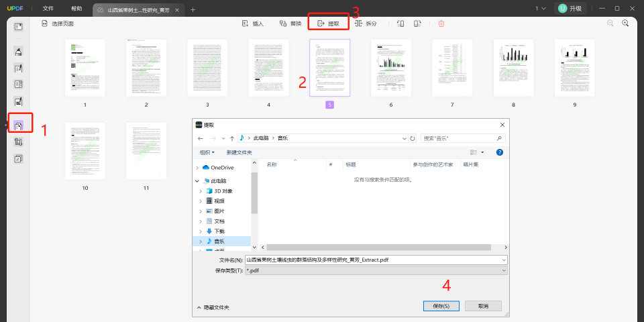644x322 pixels.
Task: Select 文档 in folder tree
Action: point(219,221)
